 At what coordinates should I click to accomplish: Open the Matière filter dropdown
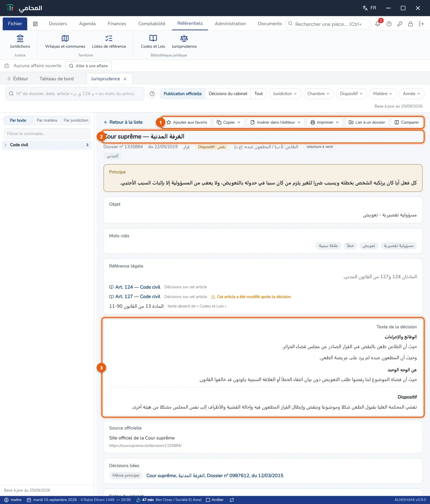point(383,94)
